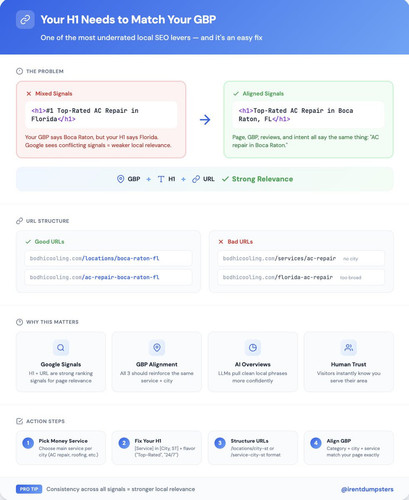Click the 'Bad URLs' heading
This screenshot has width=409, height=500.
coord(240,242)
